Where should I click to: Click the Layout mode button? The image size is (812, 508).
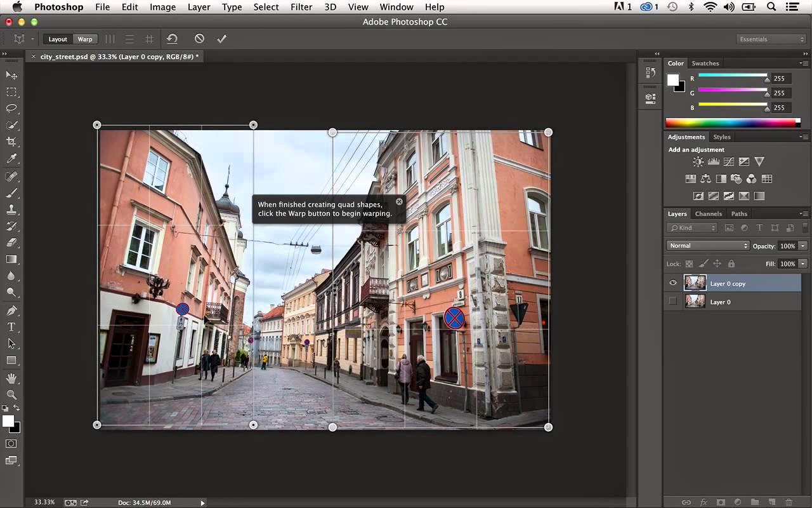(58, 39)
